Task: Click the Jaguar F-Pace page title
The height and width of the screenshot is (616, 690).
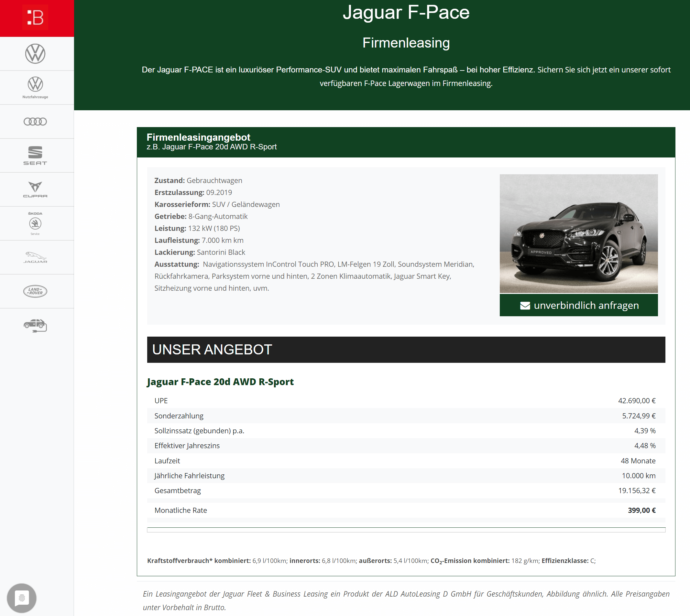Action: 406,12
